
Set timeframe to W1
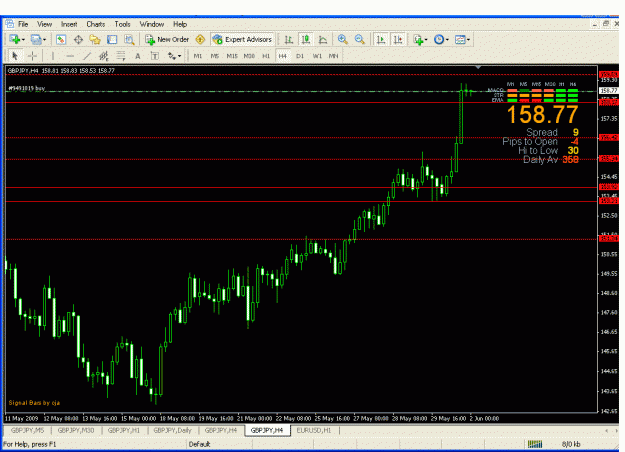point(317,56)
